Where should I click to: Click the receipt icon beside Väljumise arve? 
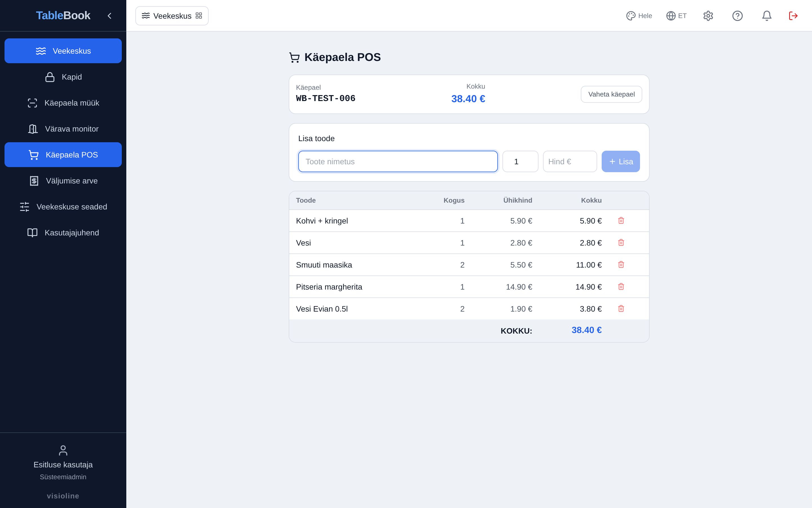(34, 181)
